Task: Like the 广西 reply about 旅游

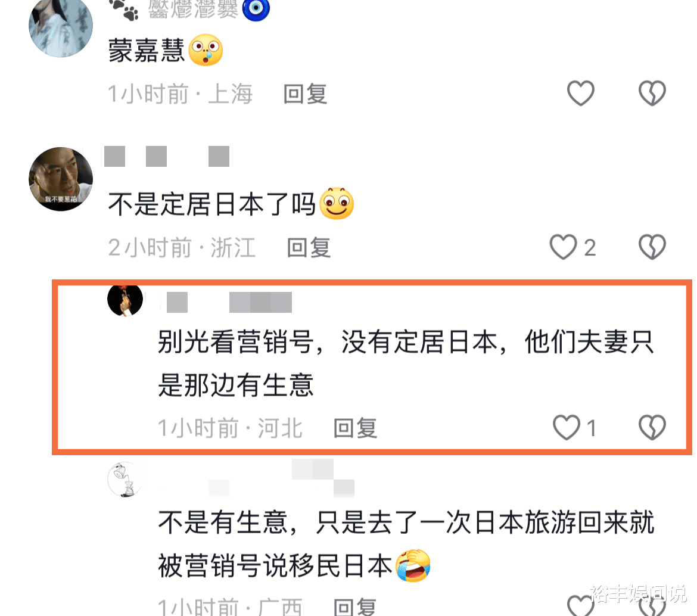Action: (581, 605)
